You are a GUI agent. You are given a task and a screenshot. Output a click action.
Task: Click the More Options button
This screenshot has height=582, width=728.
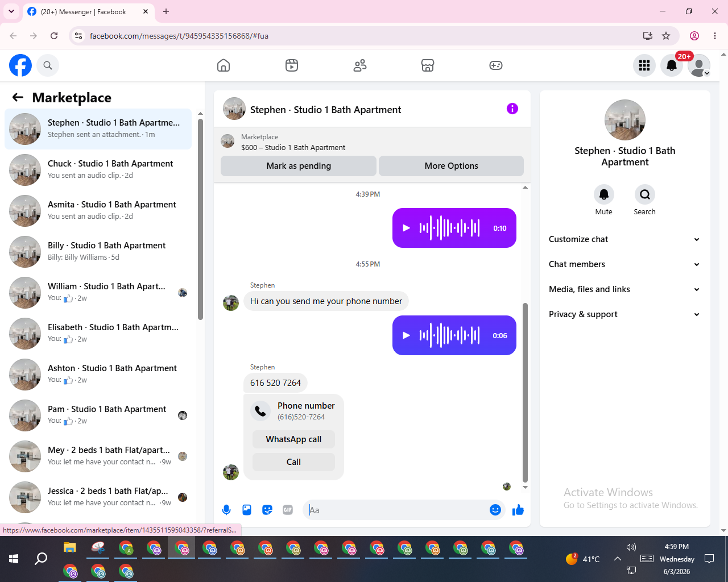(x=452, y=166)
